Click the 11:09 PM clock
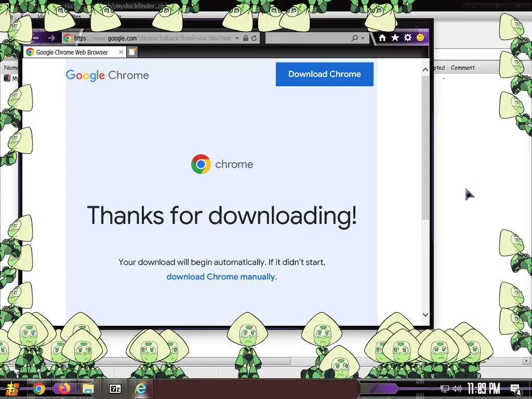The height and width of the screenshot is (399, 532). [x=484, y=389]
